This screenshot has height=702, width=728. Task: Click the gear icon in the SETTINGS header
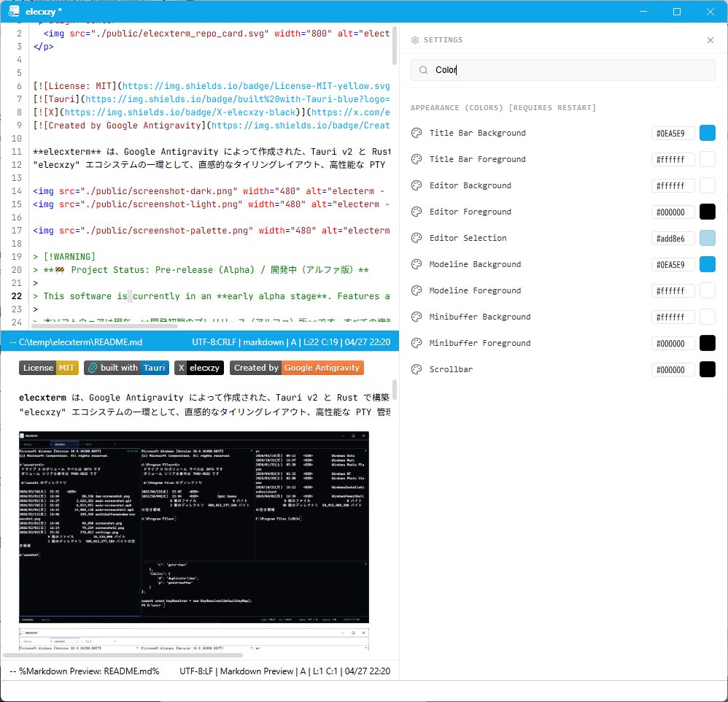416,40
